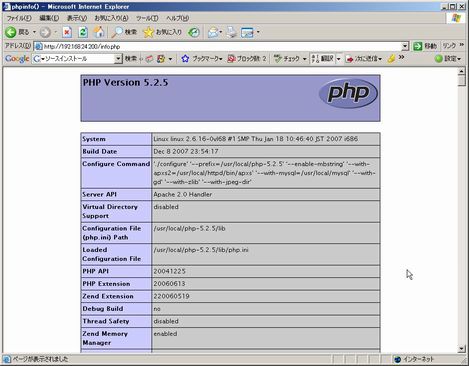Open the Edit (編集) menu

click(49, 18)
